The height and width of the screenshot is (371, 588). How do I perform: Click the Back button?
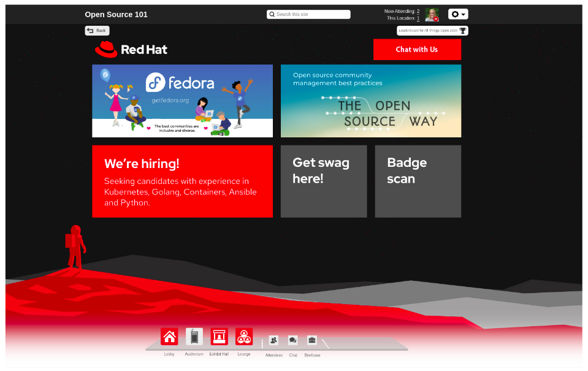tap(97, 31)
